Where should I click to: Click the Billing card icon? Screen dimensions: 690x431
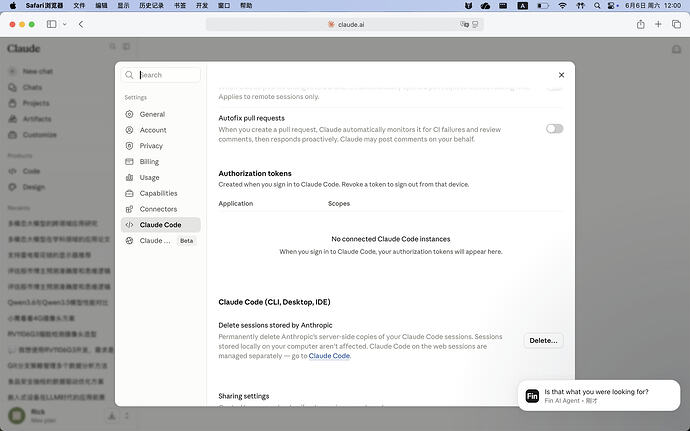tap(129, 162)
